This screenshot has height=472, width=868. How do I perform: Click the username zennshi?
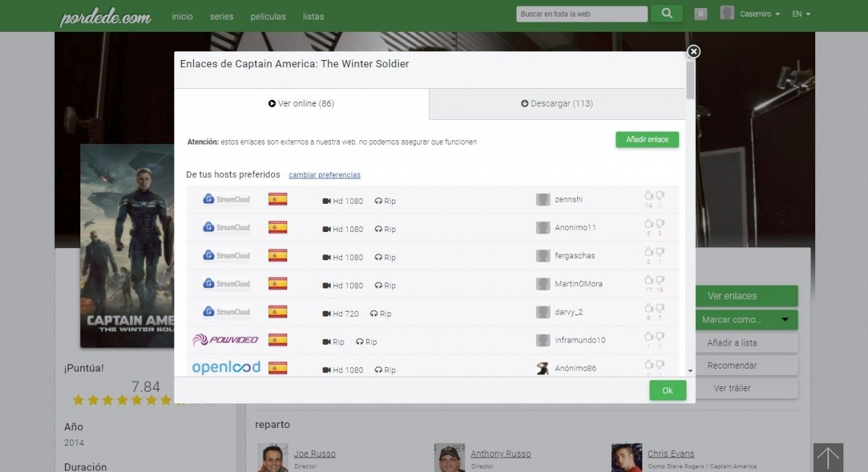[x=569, y=199]
